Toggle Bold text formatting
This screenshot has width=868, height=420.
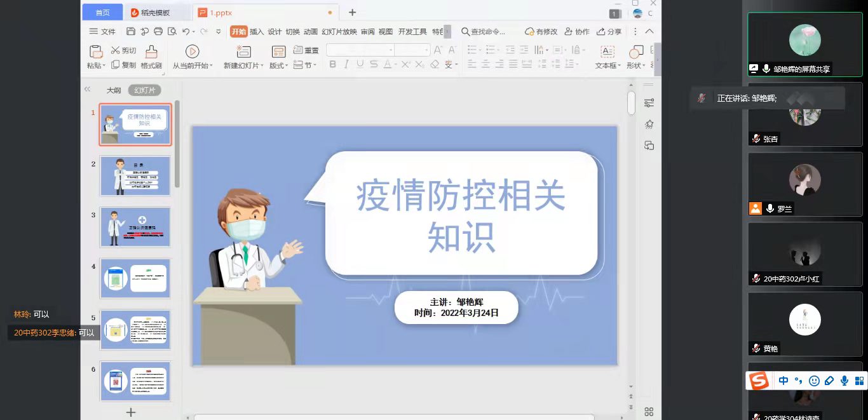coord(332,64)
